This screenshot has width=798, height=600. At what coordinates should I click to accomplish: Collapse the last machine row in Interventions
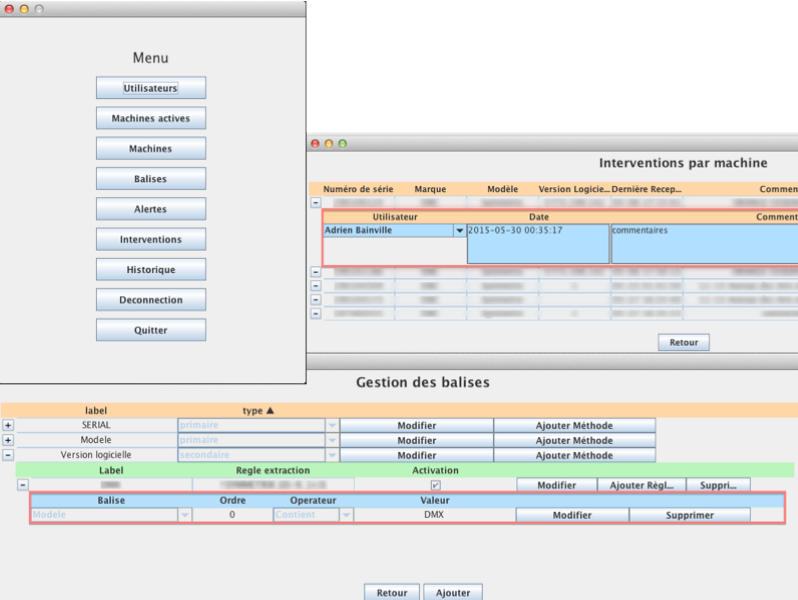[316, 313]
